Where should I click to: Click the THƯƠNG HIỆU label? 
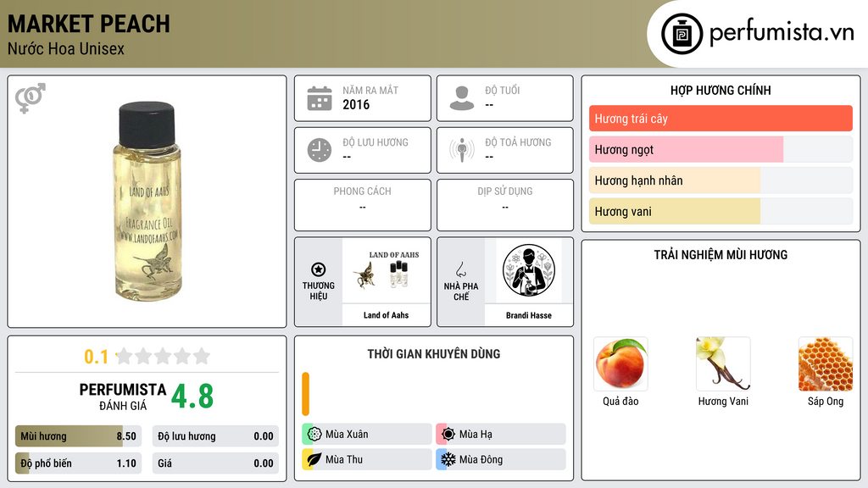(x=319, y=291)
